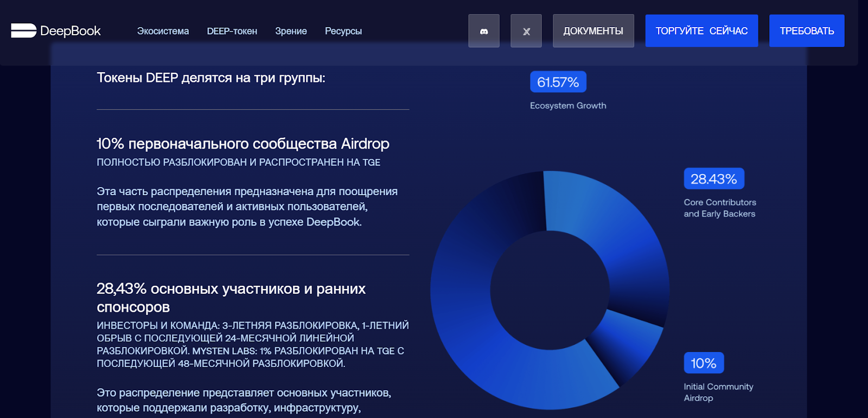The width and height of the screenshot is (868, 418).
Task: Click paragraph starting 'Эта часть распределения предназначена'
Action: [x=247, y=207]
